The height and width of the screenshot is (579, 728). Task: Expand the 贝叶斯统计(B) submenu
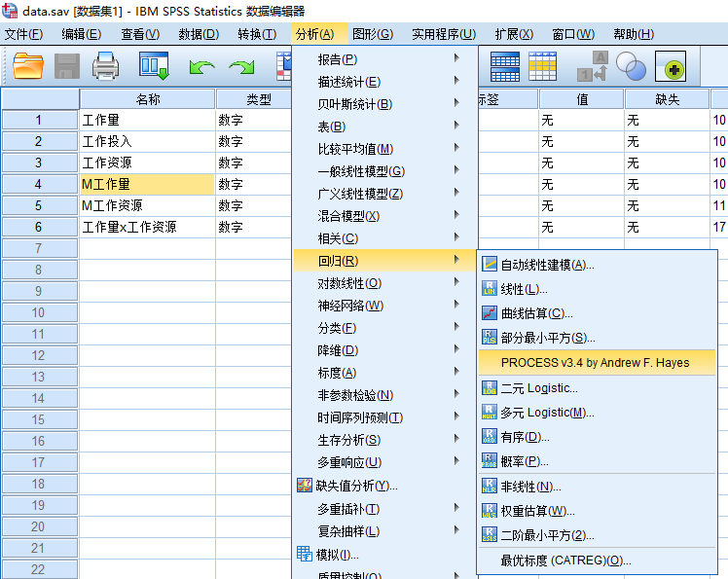tap(385, 104)
